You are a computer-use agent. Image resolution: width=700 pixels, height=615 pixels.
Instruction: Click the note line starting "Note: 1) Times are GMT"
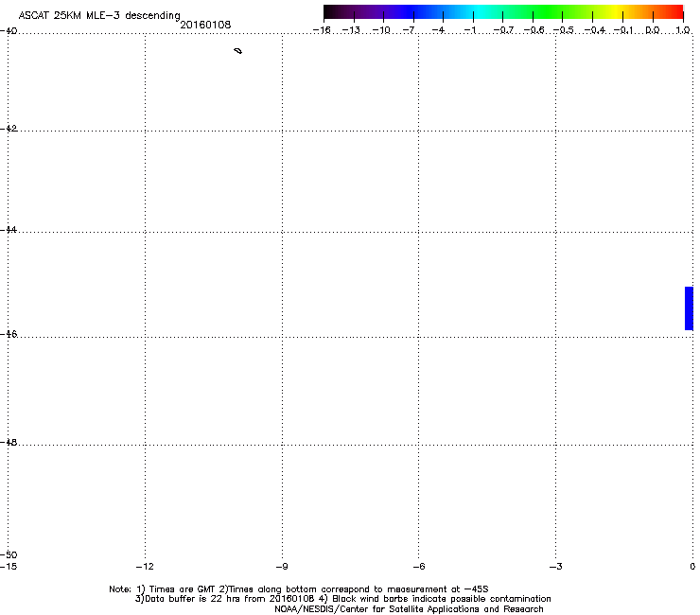coord(299,589)
